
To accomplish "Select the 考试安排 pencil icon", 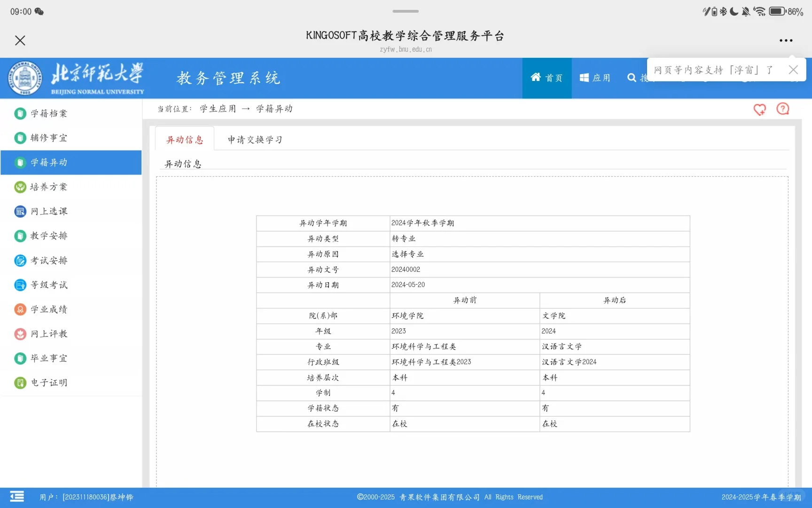I will point(20,260).
